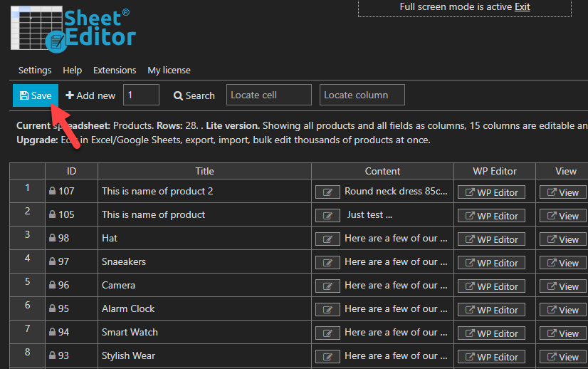
Task: View the Alarm Clock product
Action: tap(564, 310)
